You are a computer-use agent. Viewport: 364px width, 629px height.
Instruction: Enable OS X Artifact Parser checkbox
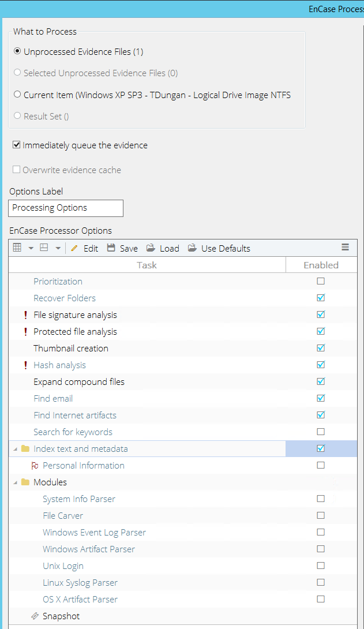321,599
